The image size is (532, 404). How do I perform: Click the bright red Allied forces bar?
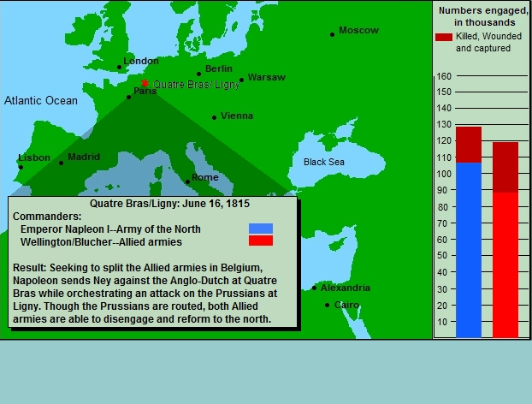(505, 265)
